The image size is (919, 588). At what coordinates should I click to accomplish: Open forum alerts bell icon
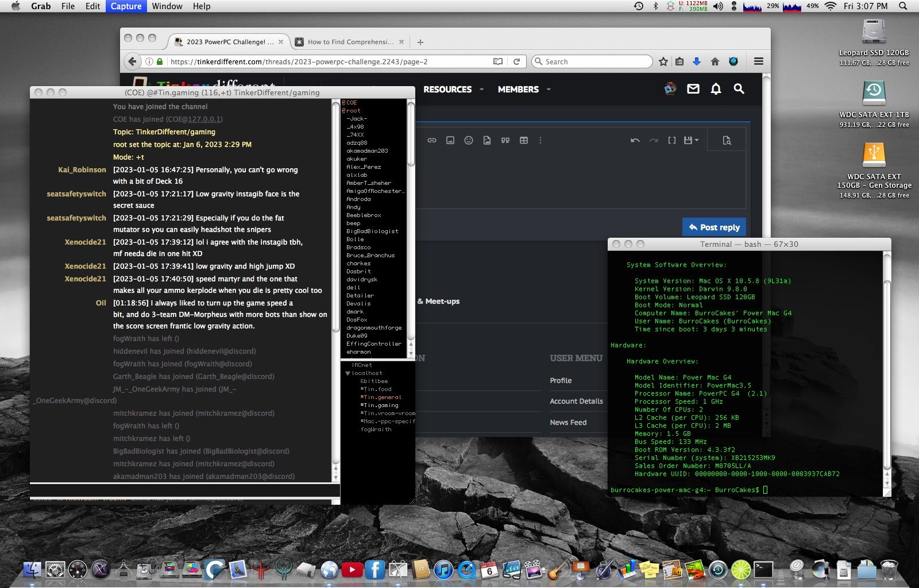click(716, 89)
